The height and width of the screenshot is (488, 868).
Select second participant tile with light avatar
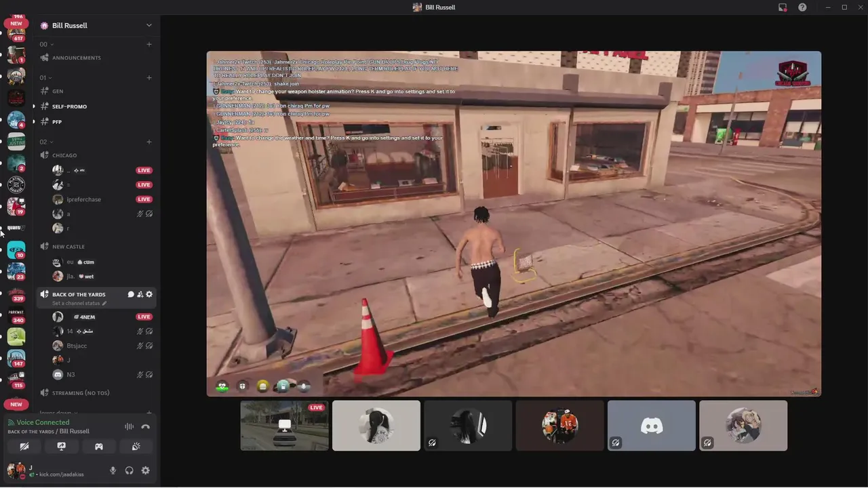pyautogui.click(x=376, y=426)
